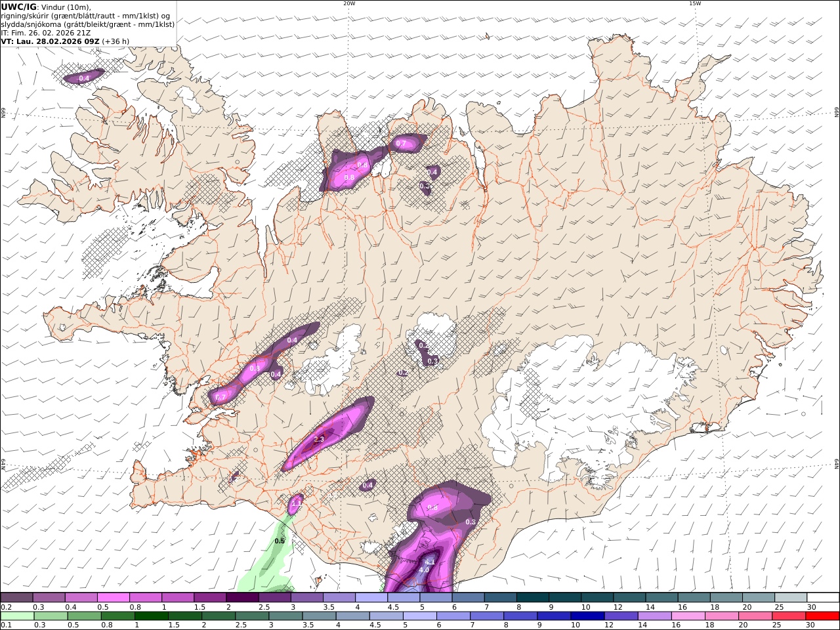Viewport: 840px width, 630px height.
Task: Click the black 0.5 value on the green rain area
Action: 280,541
